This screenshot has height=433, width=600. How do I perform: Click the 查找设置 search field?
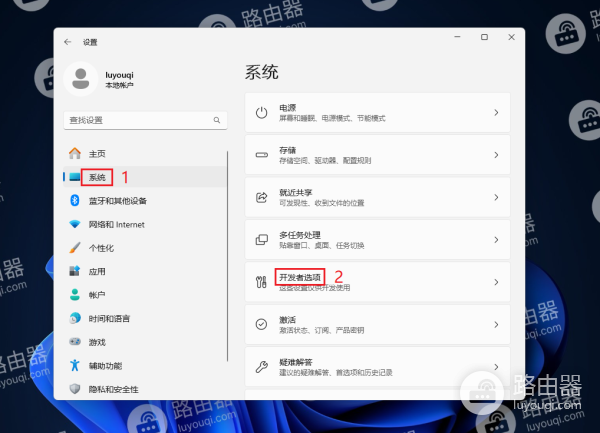click(145, 120)
